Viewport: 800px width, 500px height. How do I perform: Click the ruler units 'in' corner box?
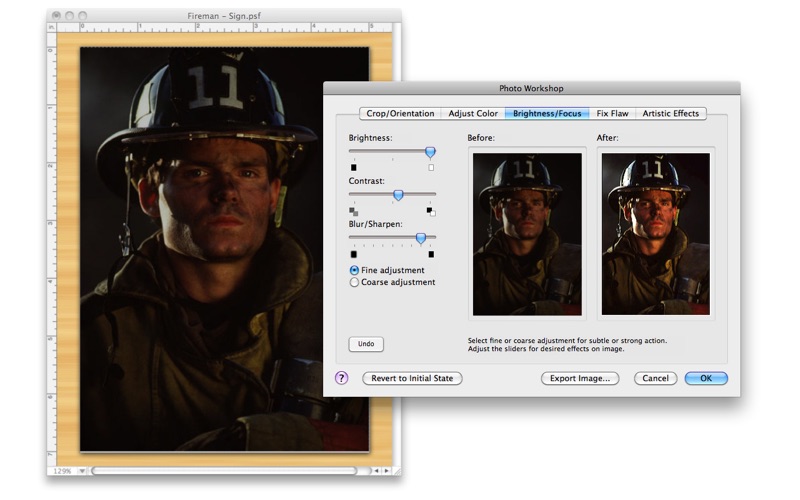[x=53, y=29]
